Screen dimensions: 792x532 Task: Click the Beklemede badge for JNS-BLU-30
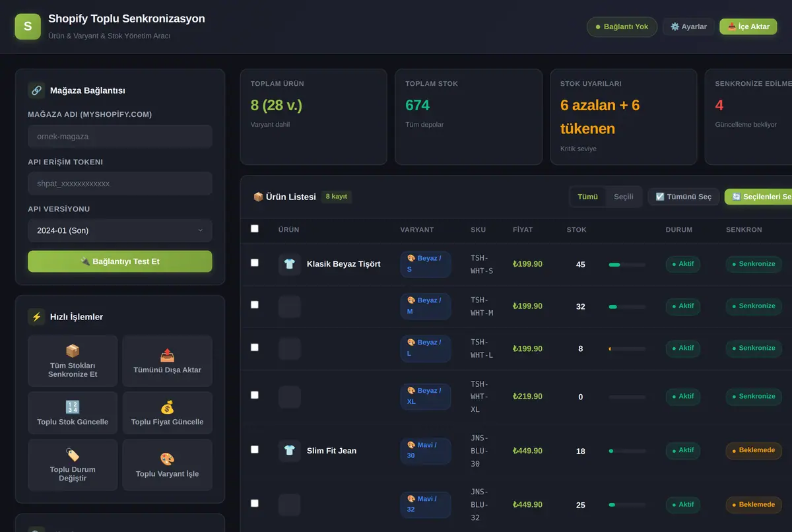[x=754, y=451]
